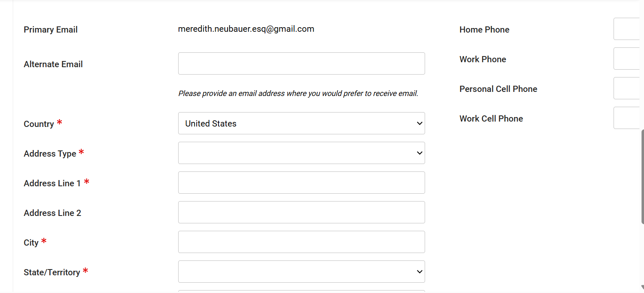The height and width of the screenshot is (293, 644).
Task: Click the italic email preference hint text
Action: coord(298,94)
